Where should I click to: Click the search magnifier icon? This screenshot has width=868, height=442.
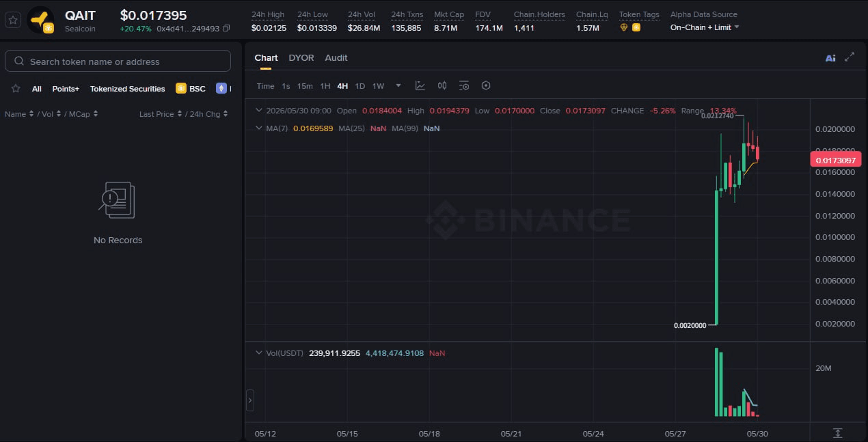coord(19,61)
